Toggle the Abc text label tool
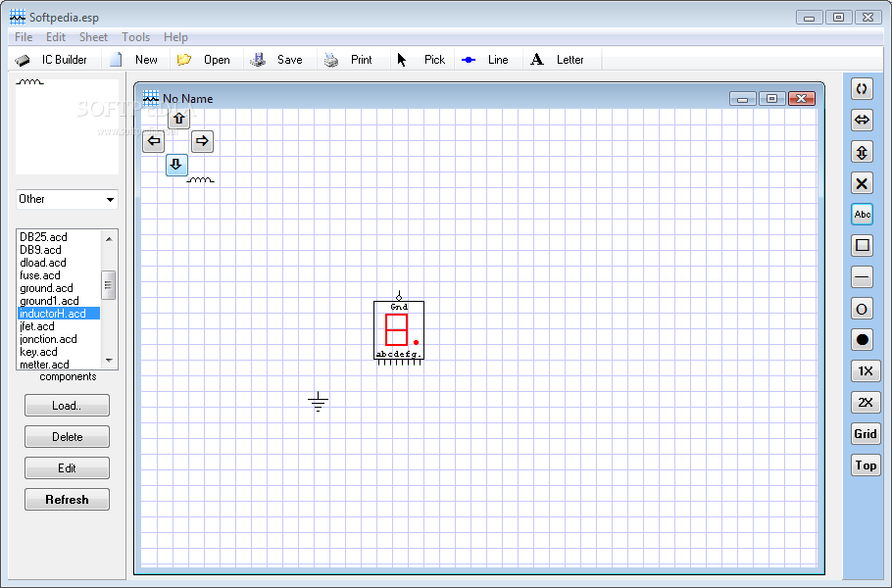This screenshot has width=892, height=588. coord(862,215)
